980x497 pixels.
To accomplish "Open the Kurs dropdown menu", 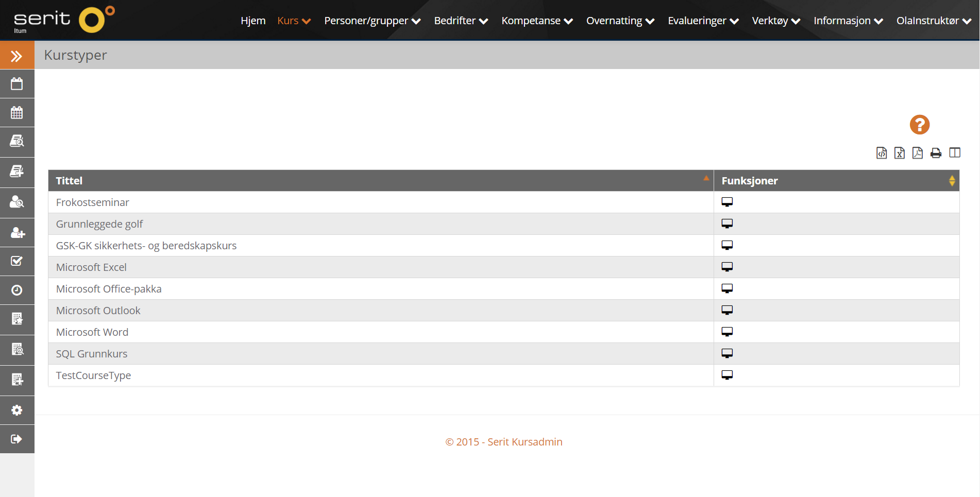I will tap(294, 21).
